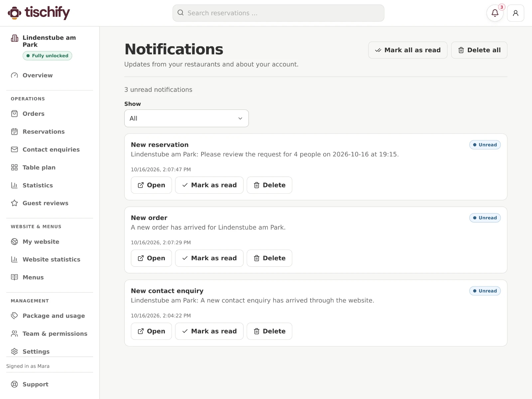Click the Support lifebuoy icon

click(x=14, y=384)
